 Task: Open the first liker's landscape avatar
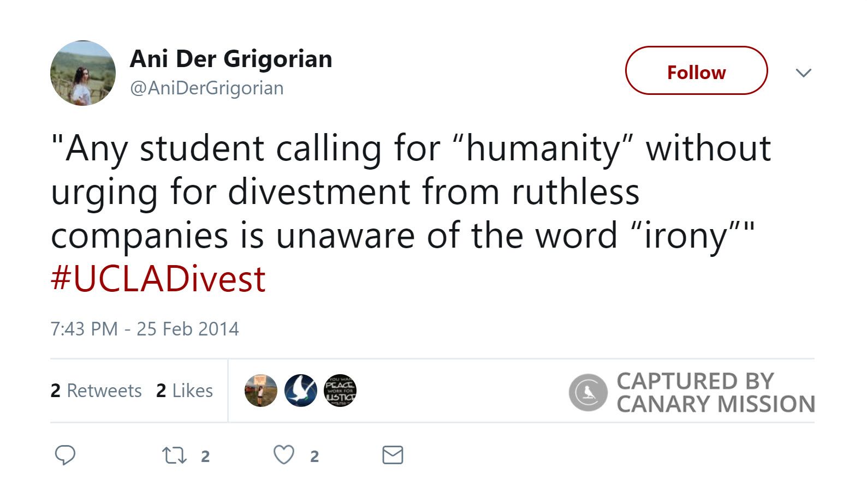261,391
